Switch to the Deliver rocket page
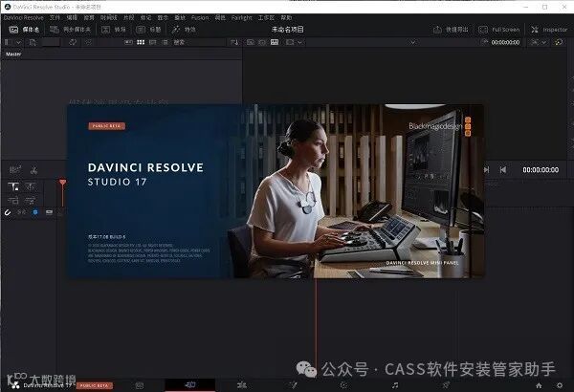 pyautogui.click(x=446, y=385)
